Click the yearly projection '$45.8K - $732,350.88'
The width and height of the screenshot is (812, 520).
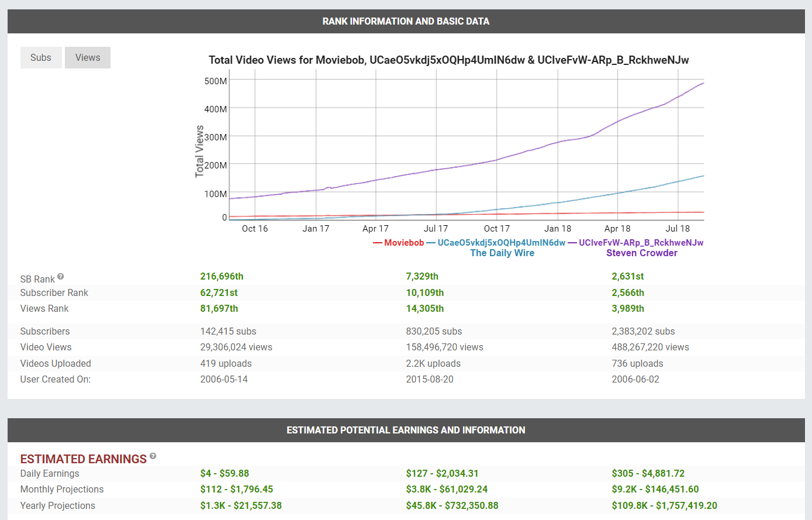[x=452, y=505]
